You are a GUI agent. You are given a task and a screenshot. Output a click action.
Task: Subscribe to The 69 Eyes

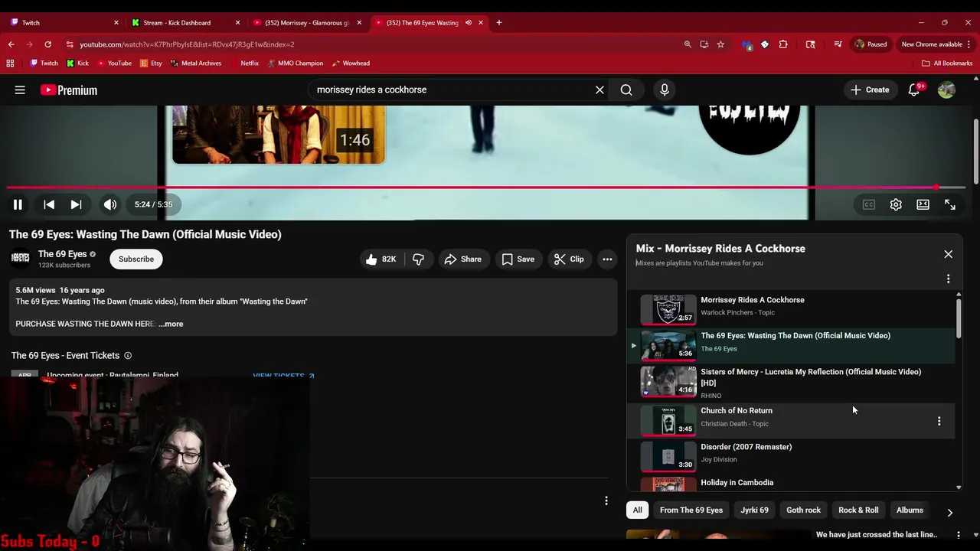tap(136, 259)
